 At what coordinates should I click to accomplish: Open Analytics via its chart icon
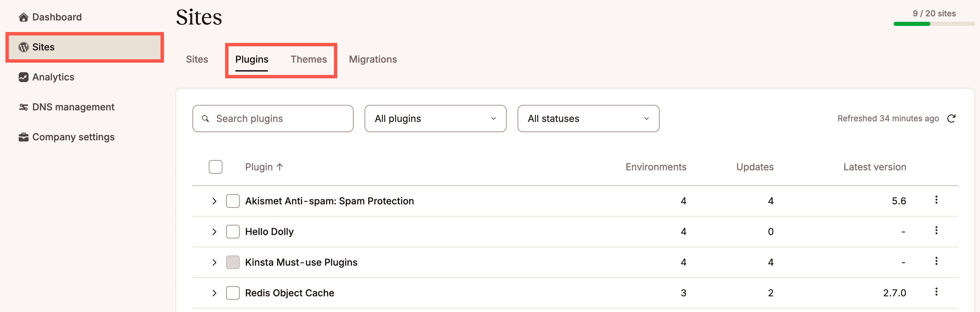click(x=23, y=77)
